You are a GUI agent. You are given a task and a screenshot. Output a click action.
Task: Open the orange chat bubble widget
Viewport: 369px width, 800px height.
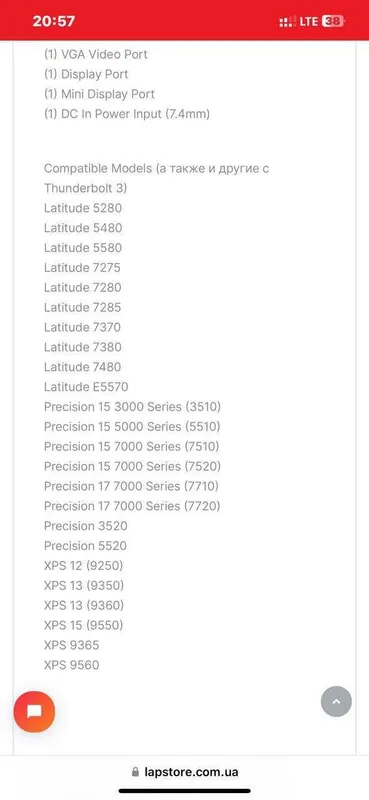pyautogui.click(x=34, y=712)
